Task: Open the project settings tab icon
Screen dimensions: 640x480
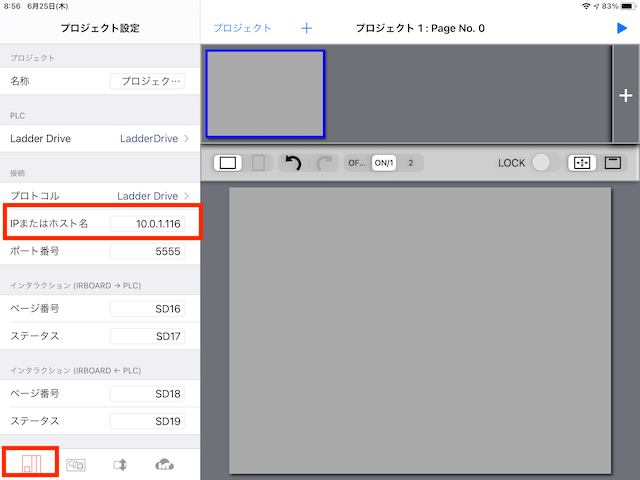Action: 31,464
